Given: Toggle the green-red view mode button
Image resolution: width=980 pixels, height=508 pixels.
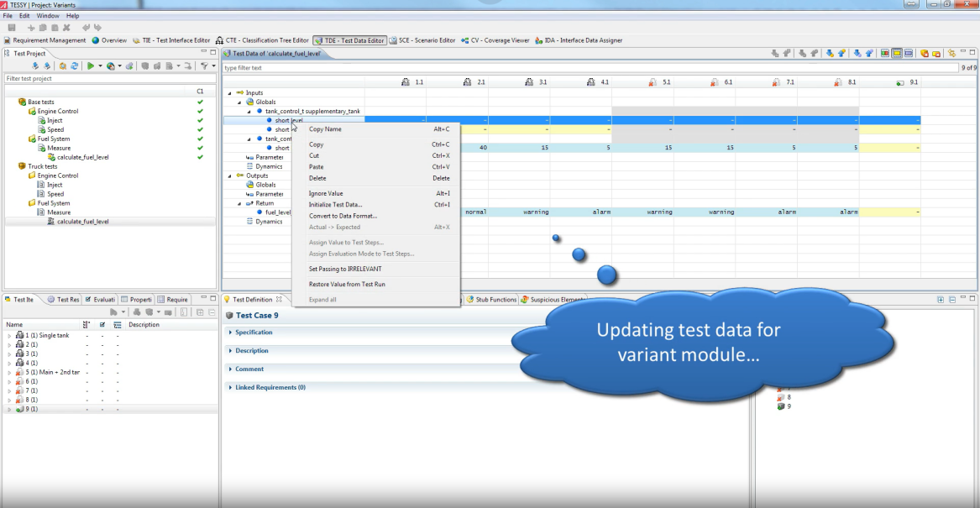Looking at the screenshot, I should (885, 54).
